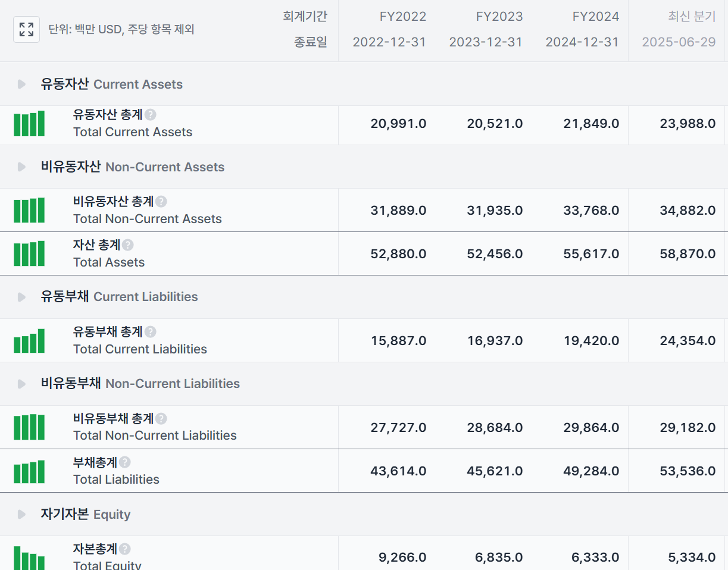Expand the 유동부채 Current Liabilities section

click(x=22, y=297)
